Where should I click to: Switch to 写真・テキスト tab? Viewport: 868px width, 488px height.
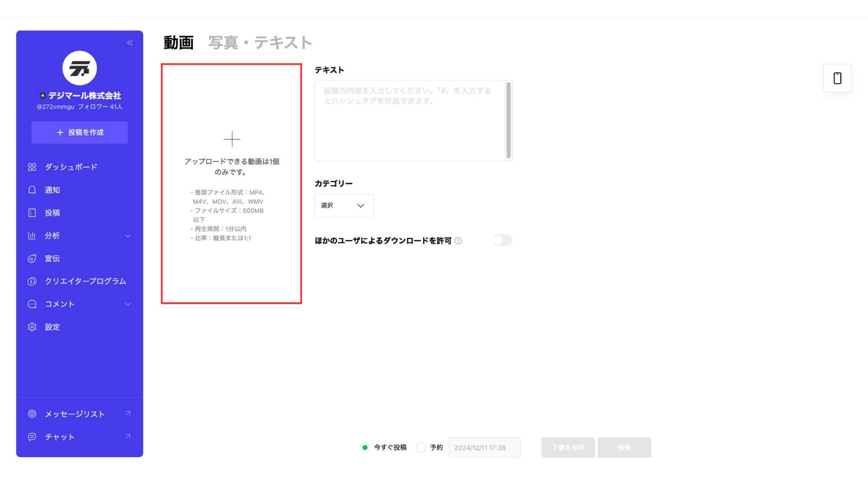[x=260, y=42]
